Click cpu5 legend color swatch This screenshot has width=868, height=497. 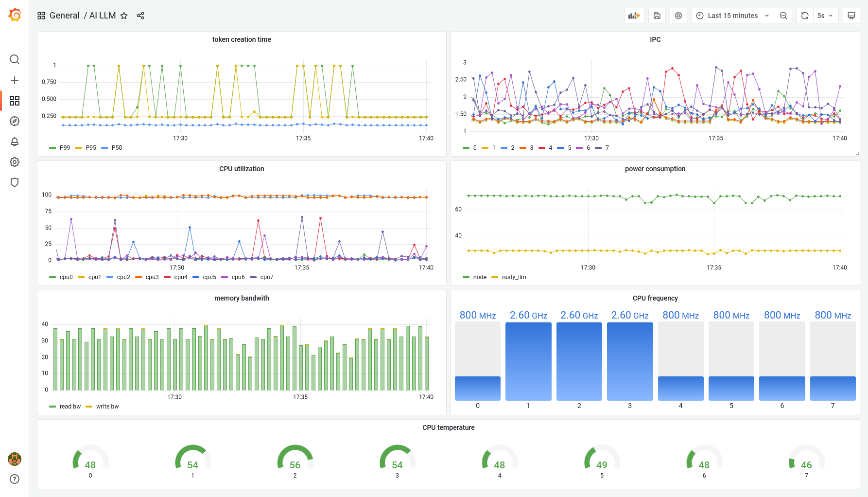coord(196,277)
